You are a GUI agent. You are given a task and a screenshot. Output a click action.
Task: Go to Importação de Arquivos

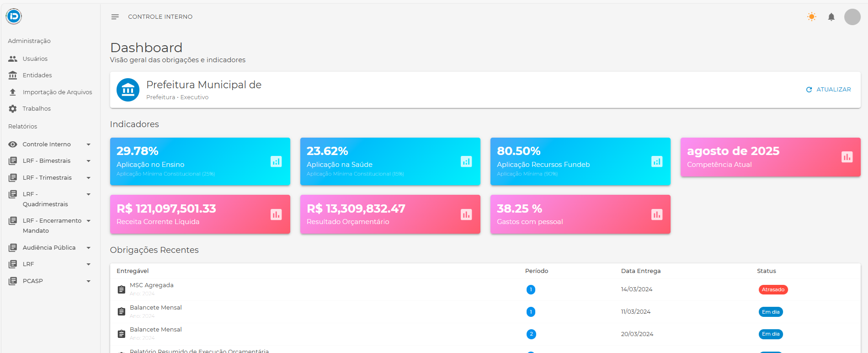click(57, 92)
